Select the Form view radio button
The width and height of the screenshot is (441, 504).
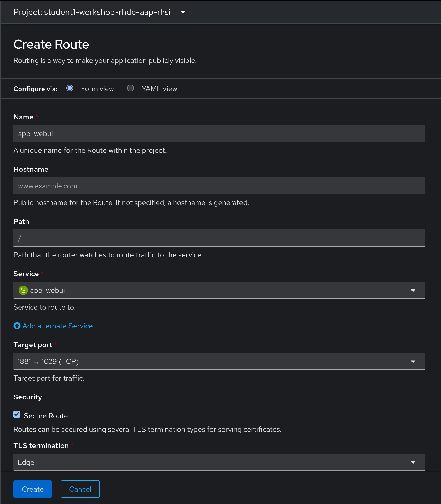70,88
